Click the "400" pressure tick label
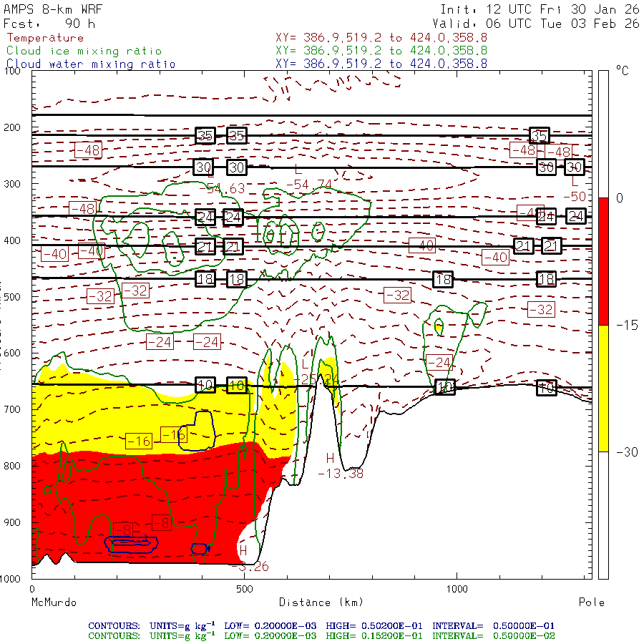The height and width of the screenshot is (644, 644). [x=12, y=240]
